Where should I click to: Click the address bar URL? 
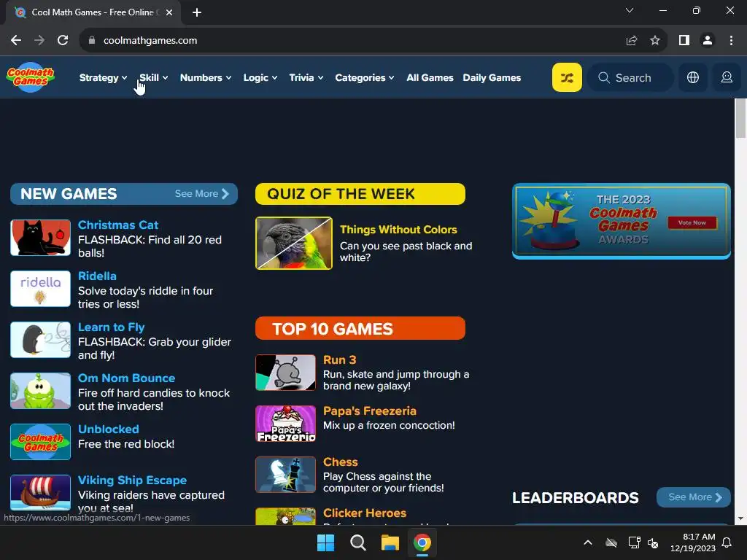click(x=150, y=41)
